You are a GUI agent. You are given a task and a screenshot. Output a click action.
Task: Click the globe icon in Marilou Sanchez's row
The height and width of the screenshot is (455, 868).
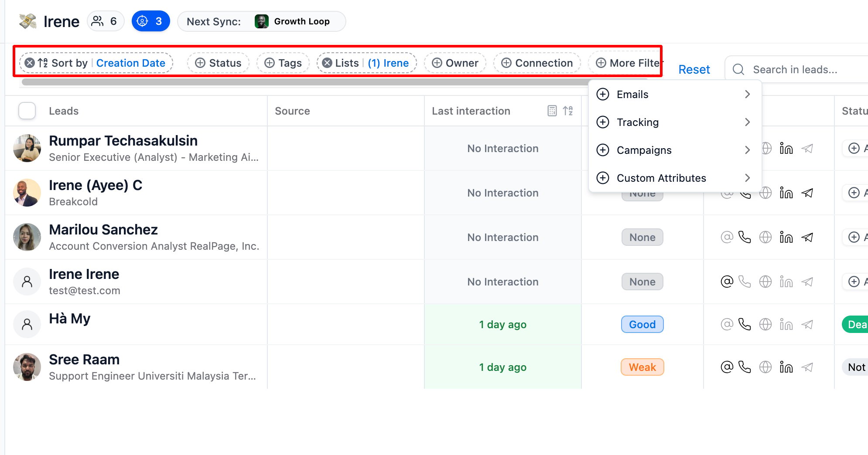pos(765,238)
